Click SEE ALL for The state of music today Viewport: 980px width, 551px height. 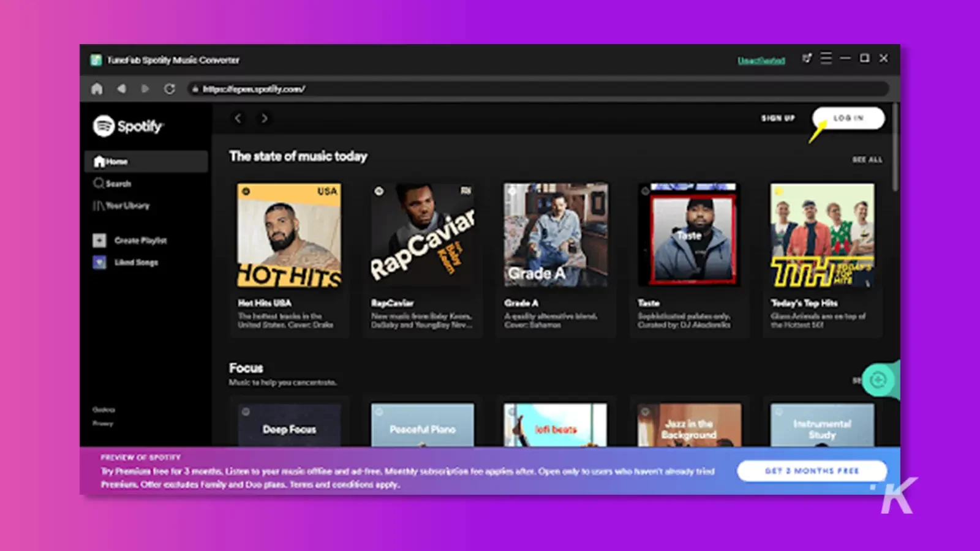[867, 160]
